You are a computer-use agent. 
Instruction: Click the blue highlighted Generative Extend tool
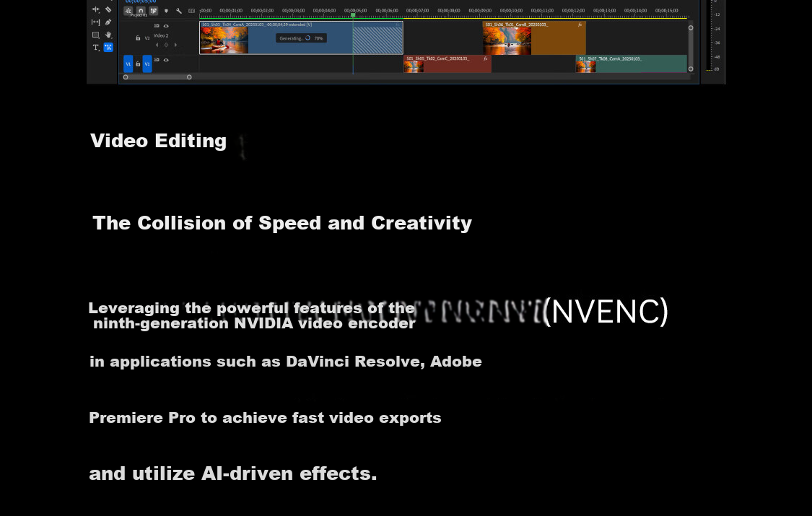(x=108, y=47)
